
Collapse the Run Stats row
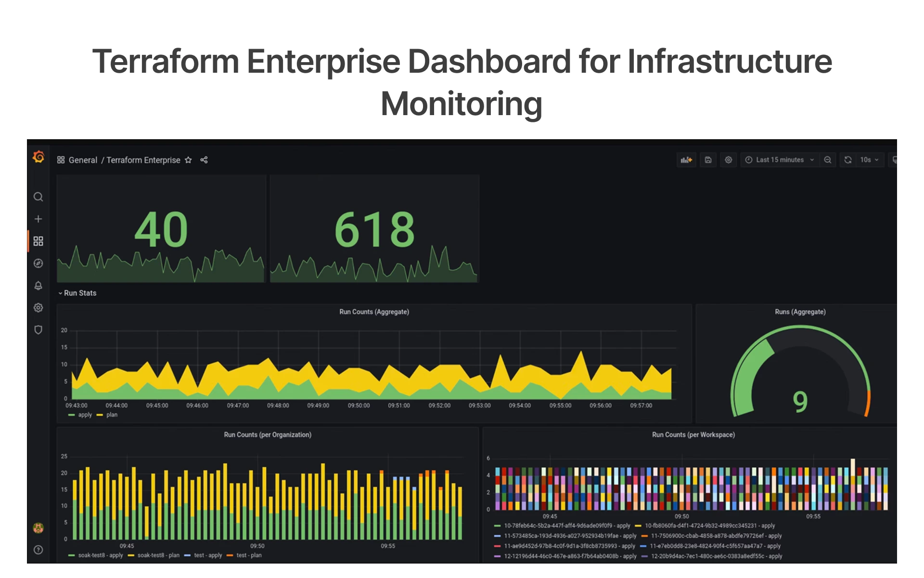coord(77,293)
